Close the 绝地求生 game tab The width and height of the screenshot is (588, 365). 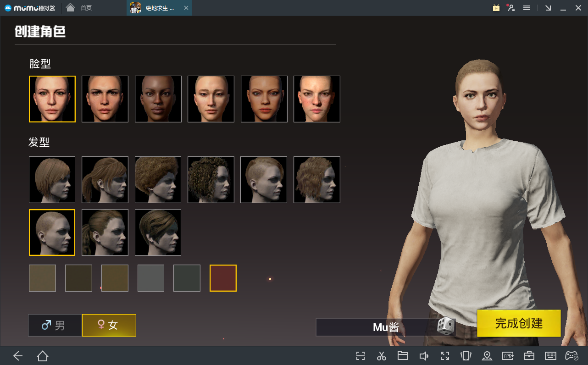pos(186,8)
